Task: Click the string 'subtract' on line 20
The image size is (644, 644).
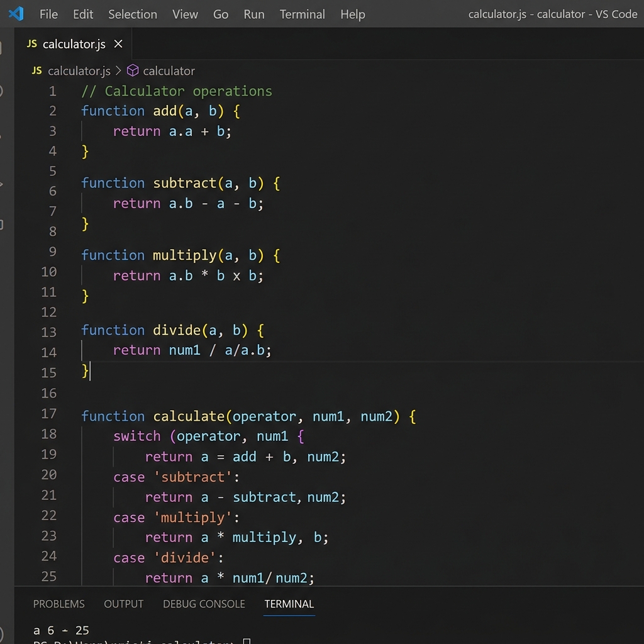Action: point(193,477)
